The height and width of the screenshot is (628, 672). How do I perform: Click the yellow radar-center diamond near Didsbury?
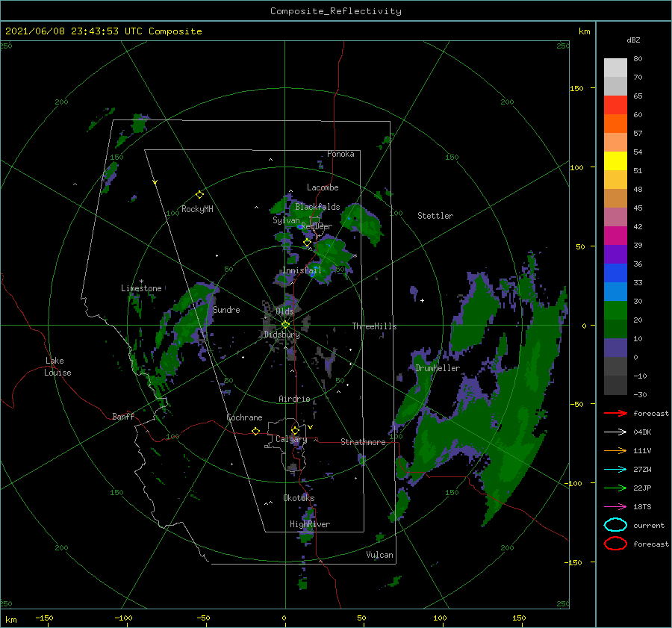coord(285,325)
